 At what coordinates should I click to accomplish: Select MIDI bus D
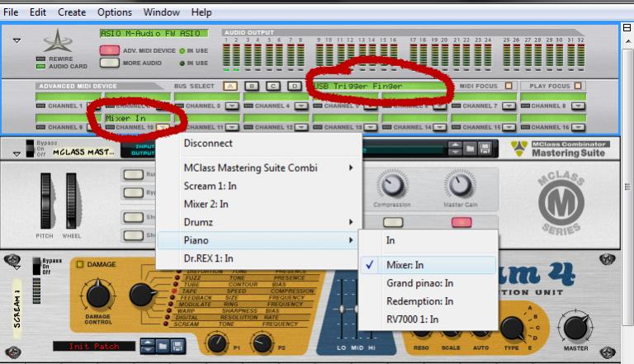tap(295, 86)
